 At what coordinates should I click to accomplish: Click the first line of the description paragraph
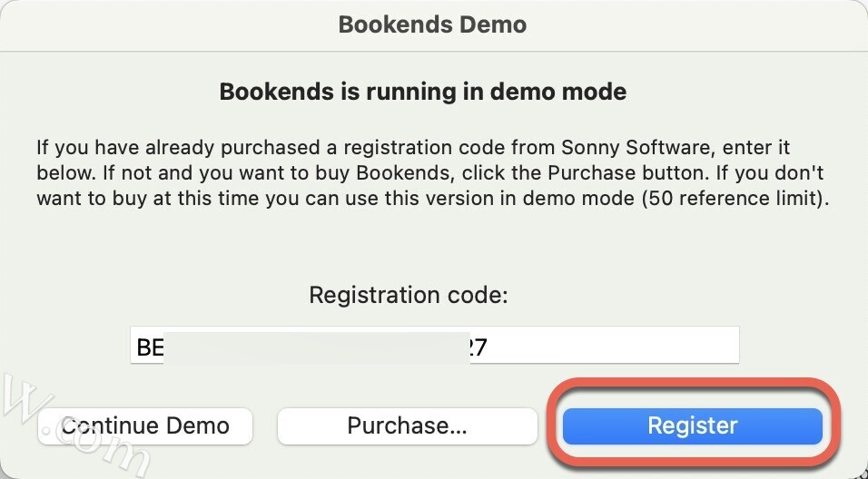click(363, 147)
